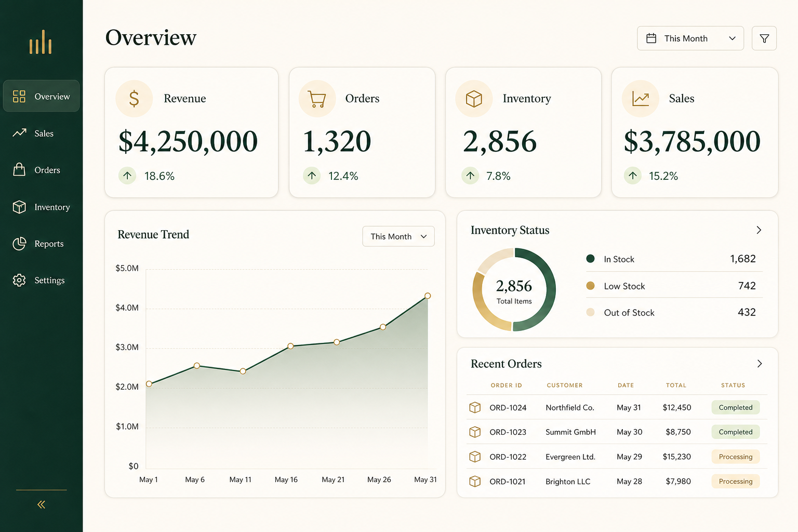Click the Orders shopping cart icon
The width and height of the screenshot is (798, 532).
point(317,99)
